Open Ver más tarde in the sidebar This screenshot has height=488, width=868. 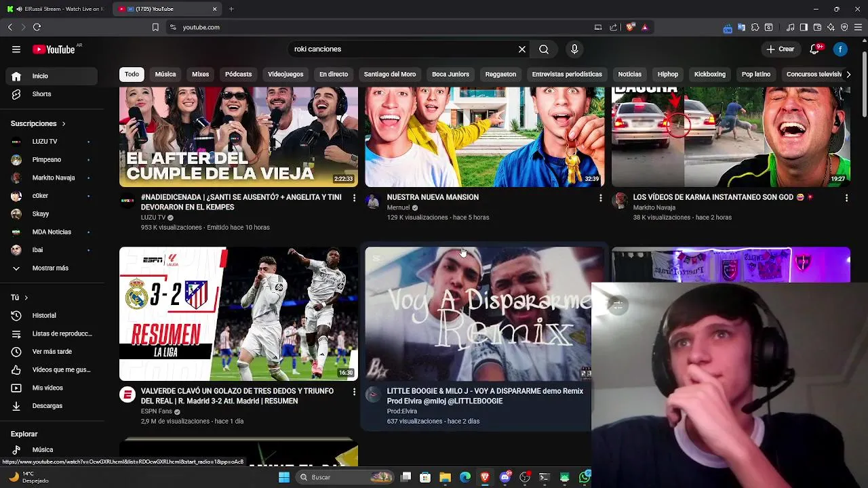(52, 352)
